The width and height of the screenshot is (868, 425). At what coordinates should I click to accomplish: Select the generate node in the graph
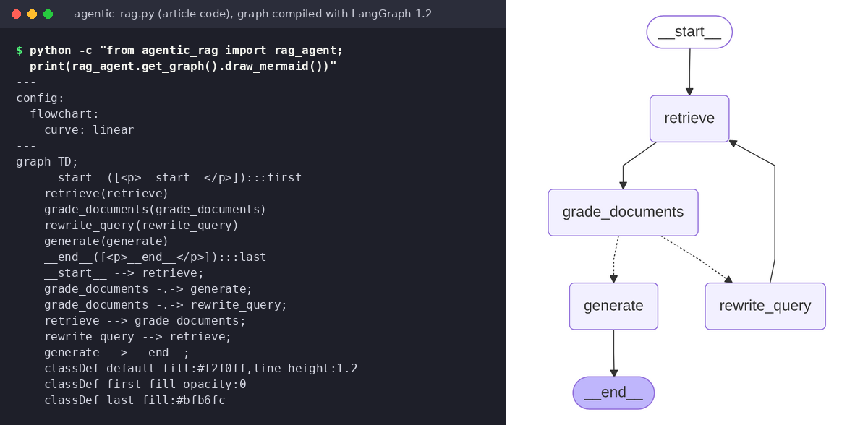click(x=613, y=306)
